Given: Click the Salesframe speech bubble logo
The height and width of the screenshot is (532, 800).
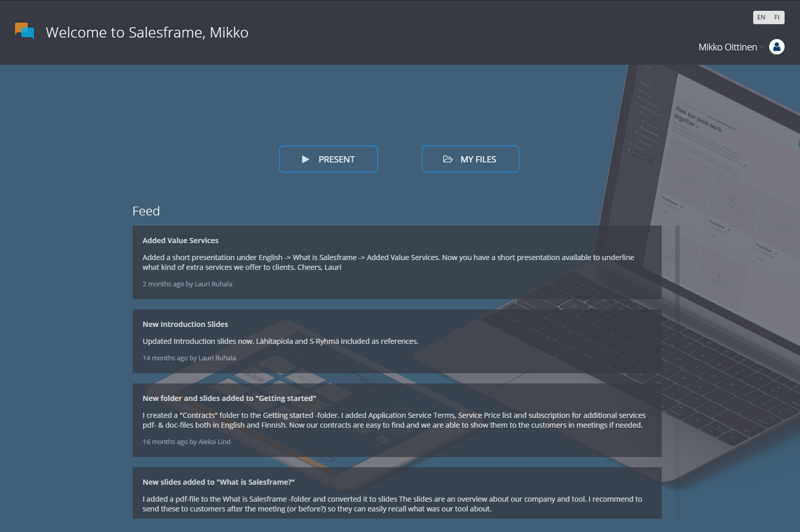Looking at the screenshot, I should pos(24,31).
